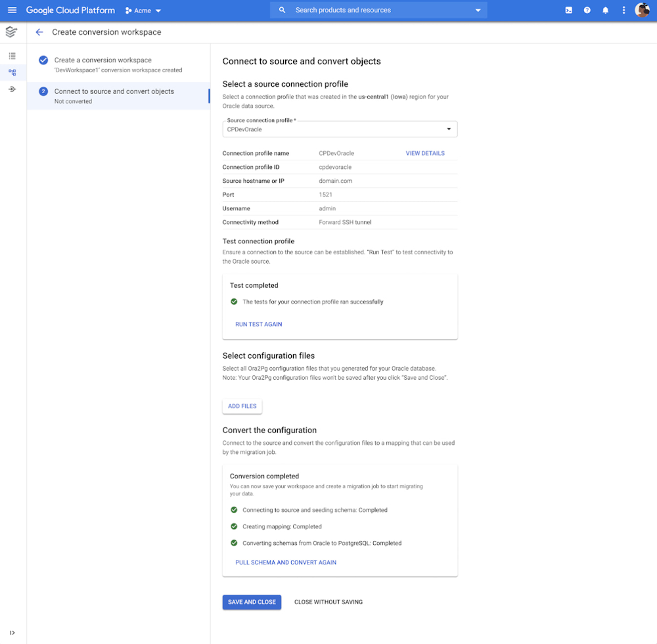Image resolution: width=657 pixels, height=644 pixels.
Task: Click the Create conversion workspace page title
Action: point(106,32)
